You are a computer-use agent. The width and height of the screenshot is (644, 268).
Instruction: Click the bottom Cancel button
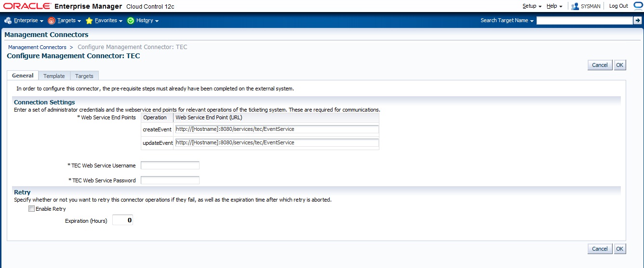(x=600, y=249)
